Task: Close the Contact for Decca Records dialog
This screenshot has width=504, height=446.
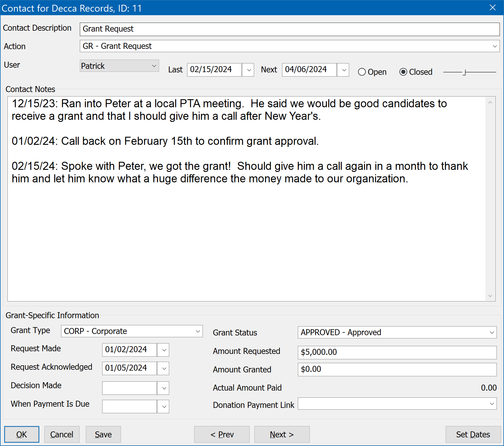Action: (x=493, y=8)
